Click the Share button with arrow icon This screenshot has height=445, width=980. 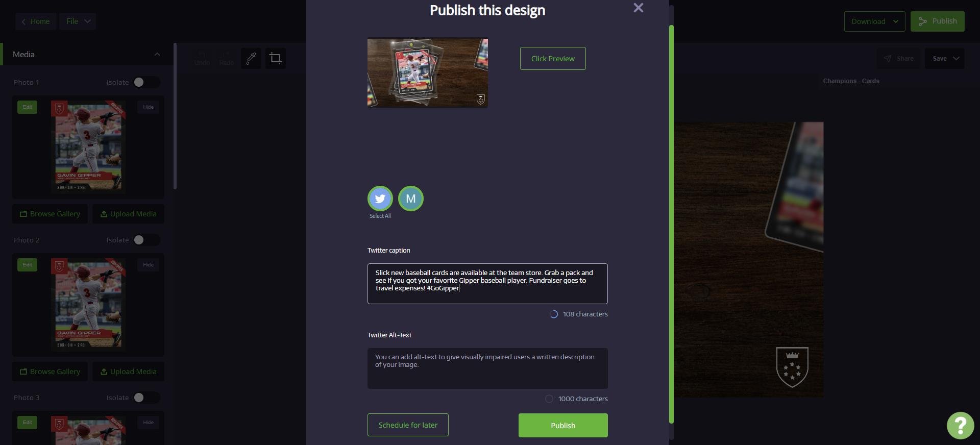(x=899, y=58)
